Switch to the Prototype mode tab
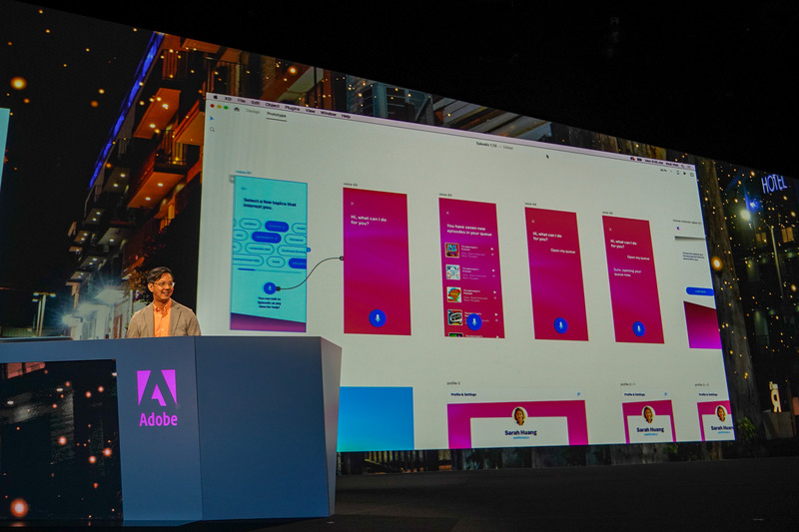The width and height of the screenshot is (799, 532). tap(277, 115)
